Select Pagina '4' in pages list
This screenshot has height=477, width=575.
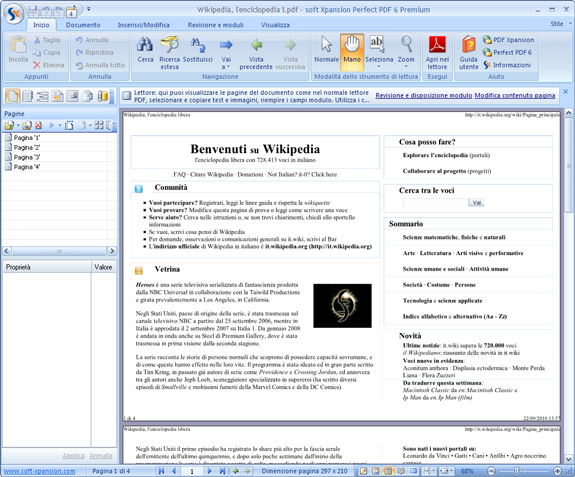[x=23, y=167]
